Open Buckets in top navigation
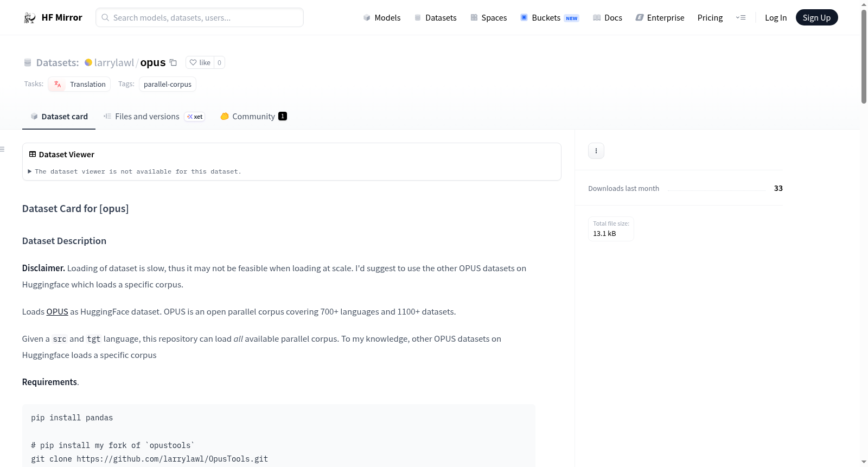The height and width of the screenshot is (467, 868). pos(550,18)
